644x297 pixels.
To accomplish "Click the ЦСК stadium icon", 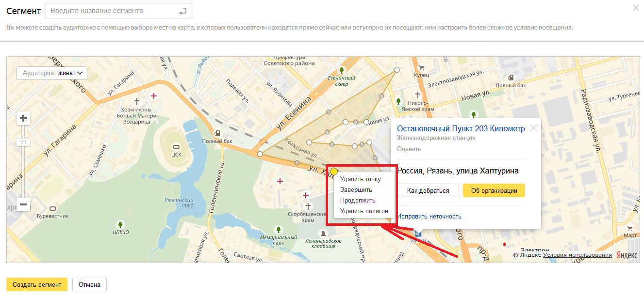I will (x=176, y=147).
